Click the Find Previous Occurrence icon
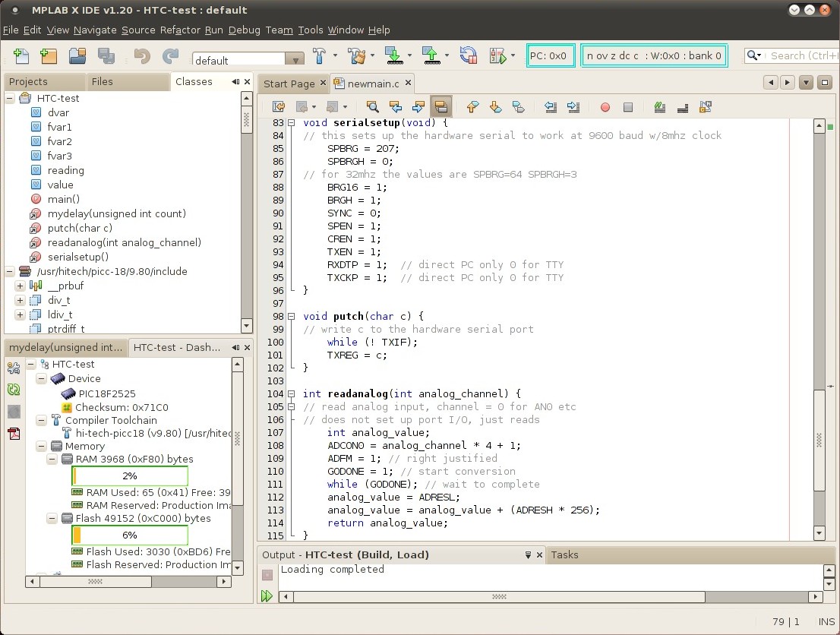 tap(396, 106)
